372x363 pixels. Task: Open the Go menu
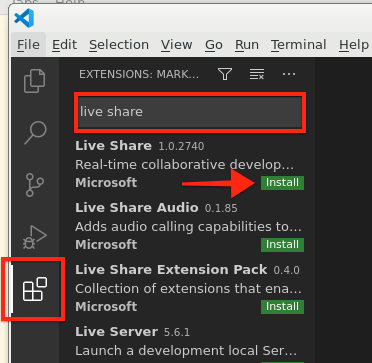pos(214,45)
